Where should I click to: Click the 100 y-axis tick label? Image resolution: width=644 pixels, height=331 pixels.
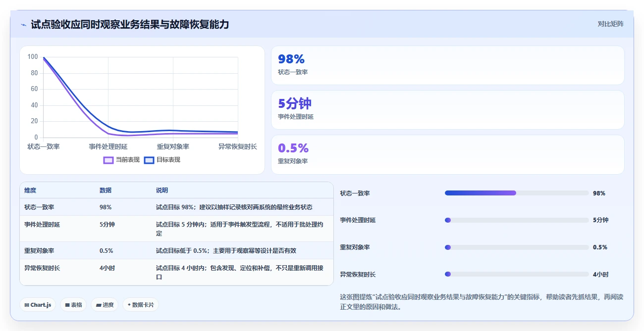pyautogui.click(x=33, y=57)
